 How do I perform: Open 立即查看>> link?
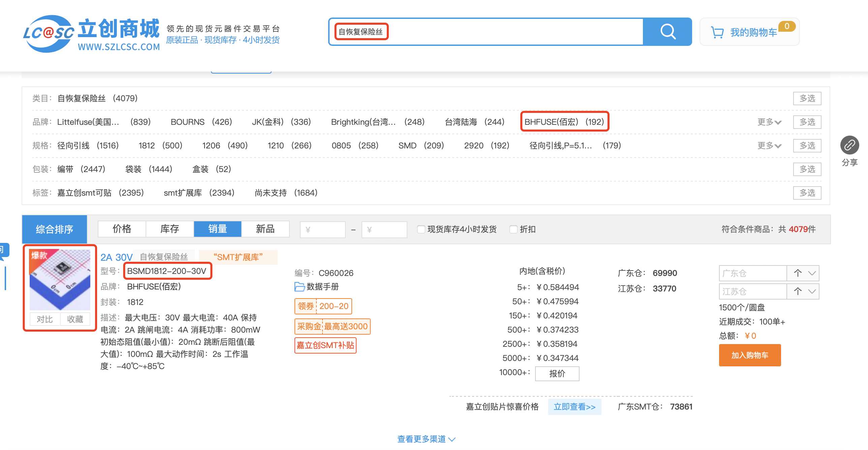coord(575,407)
